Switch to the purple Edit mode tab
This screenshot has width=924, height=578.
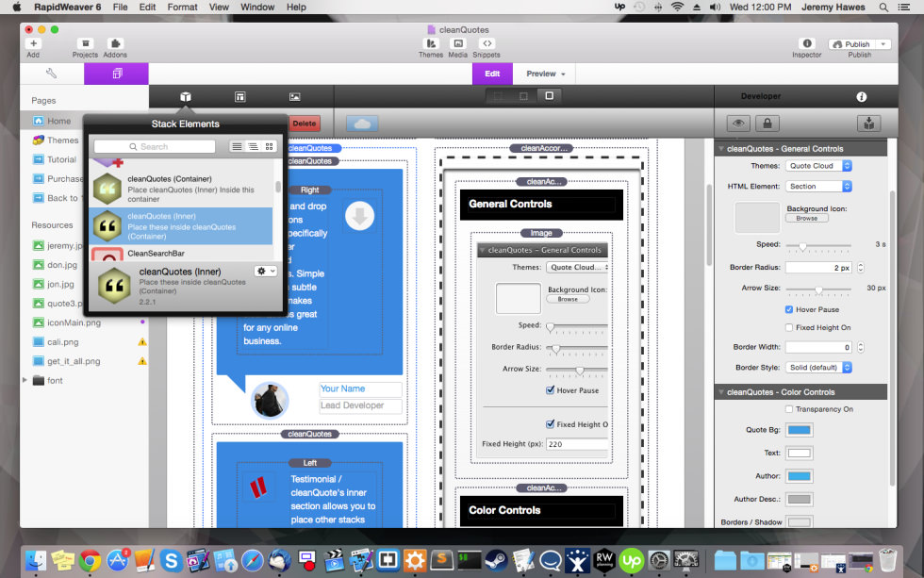492,74
